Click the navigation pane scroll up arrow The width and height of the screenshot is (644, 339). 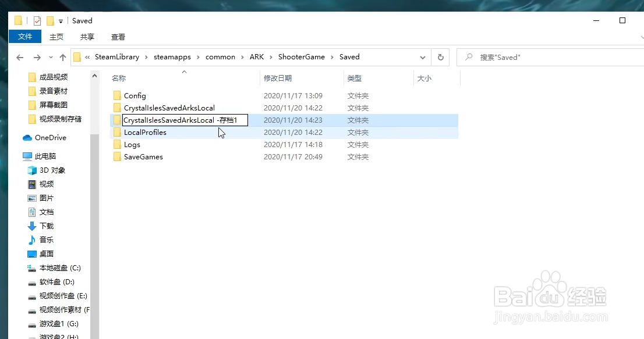point(94,76)
